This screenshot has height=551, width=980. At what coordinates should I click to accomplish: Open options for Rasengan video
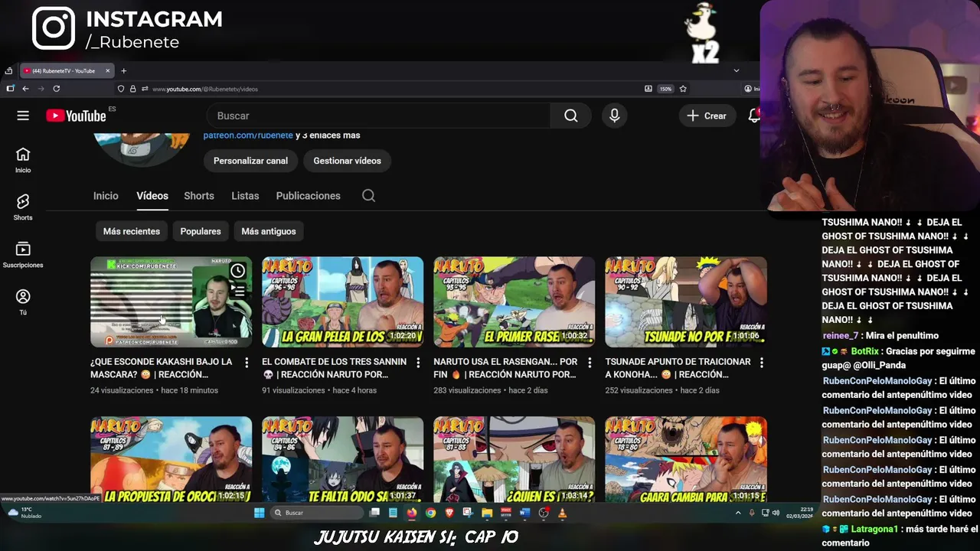[590, 362]
